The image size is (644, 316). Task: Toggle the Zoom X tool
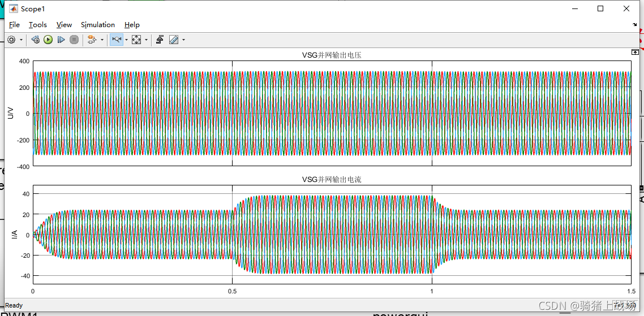coord(117,40)
